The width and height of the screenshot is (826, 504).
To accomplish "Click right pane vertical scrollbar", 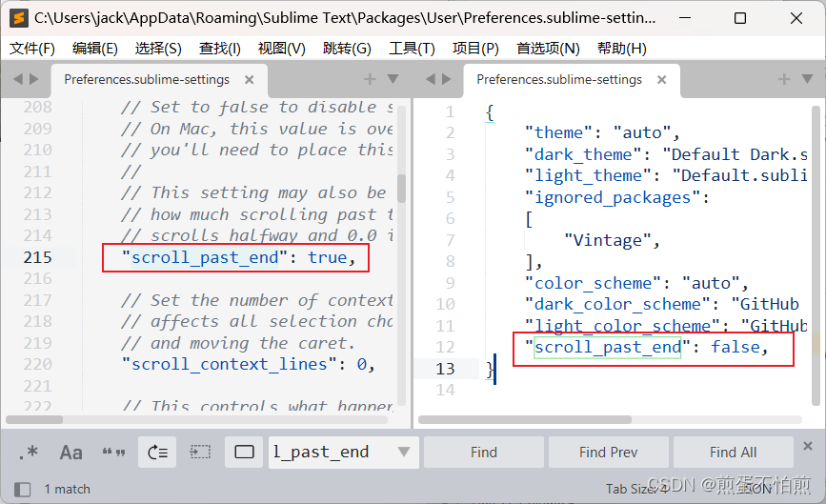I will 816,255.
